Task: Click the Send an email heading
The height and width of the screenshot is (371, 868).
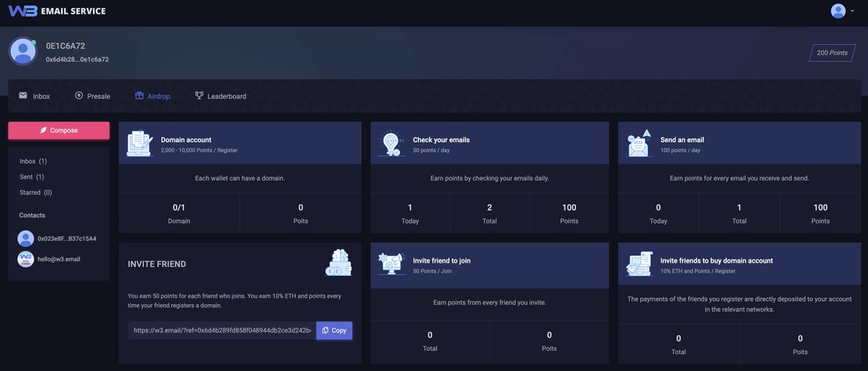Action: point(682,140)
